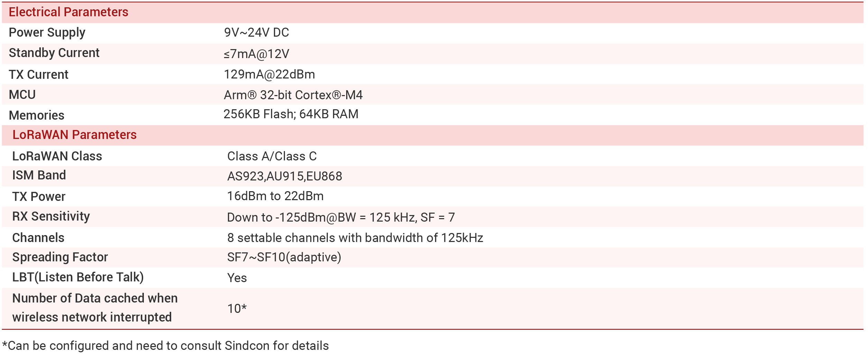Click the AS923,AU915,EU868 band list
The width and height of the screenshot is (868, 354).
tap(285, 176)
